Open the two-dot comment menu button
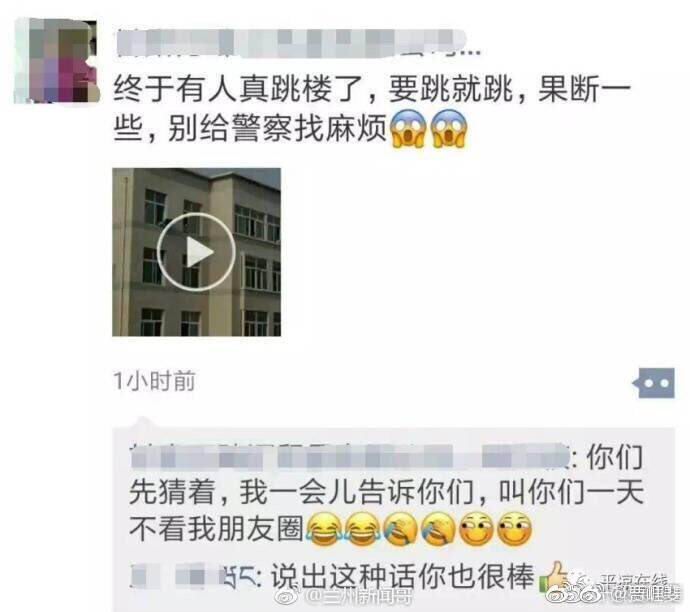The image size is (690, 612). 654,383
